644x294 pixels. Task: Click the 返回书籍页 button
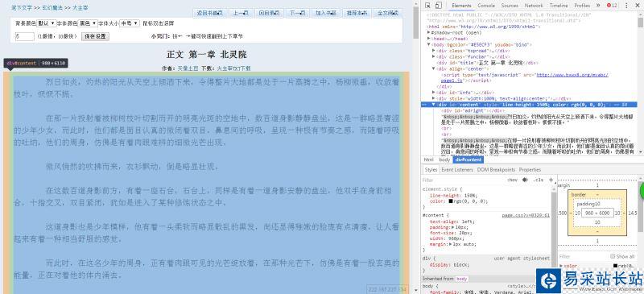[210, 13]
